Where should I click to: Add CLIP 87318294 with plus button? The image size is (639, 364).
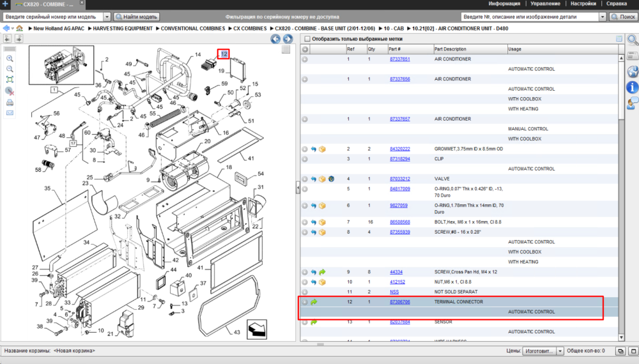(305, 159)
